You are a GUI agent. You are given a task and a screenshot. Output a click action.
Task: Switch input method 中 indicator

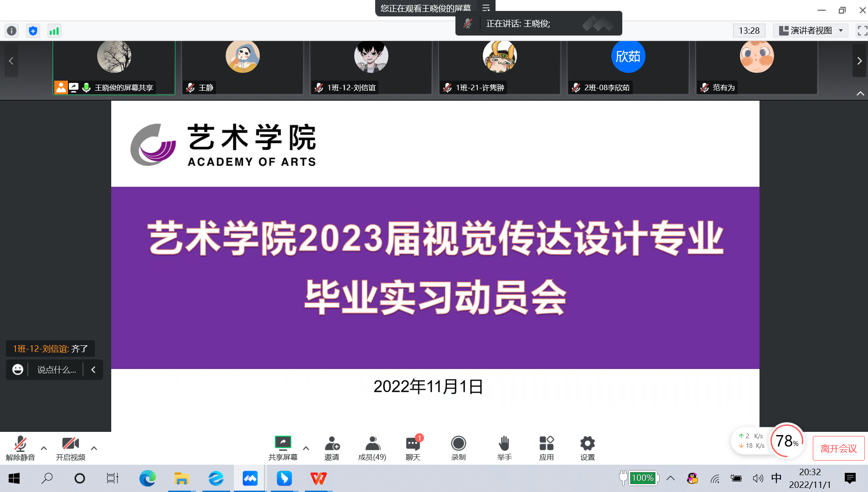coord(776,478)
